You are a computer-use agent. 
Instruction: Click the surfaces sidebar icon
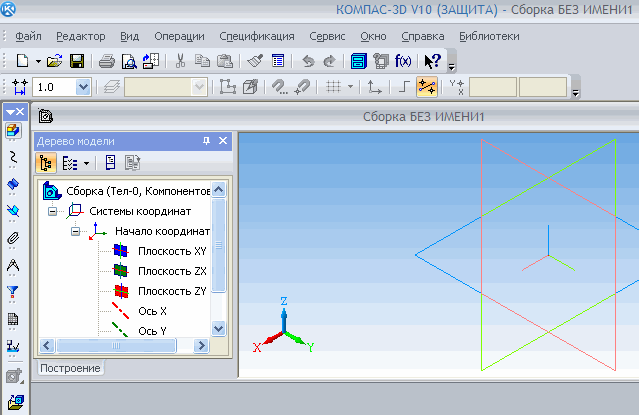[x=13, y=184]
